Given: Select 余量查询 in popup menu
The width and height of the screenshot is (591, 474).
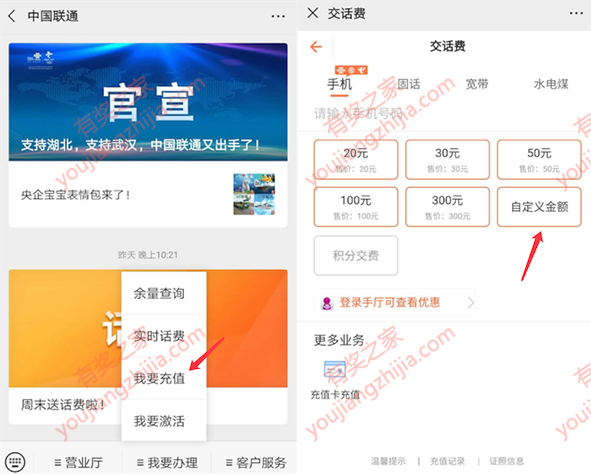Looking at the screenshot, I should click(164, 294).
